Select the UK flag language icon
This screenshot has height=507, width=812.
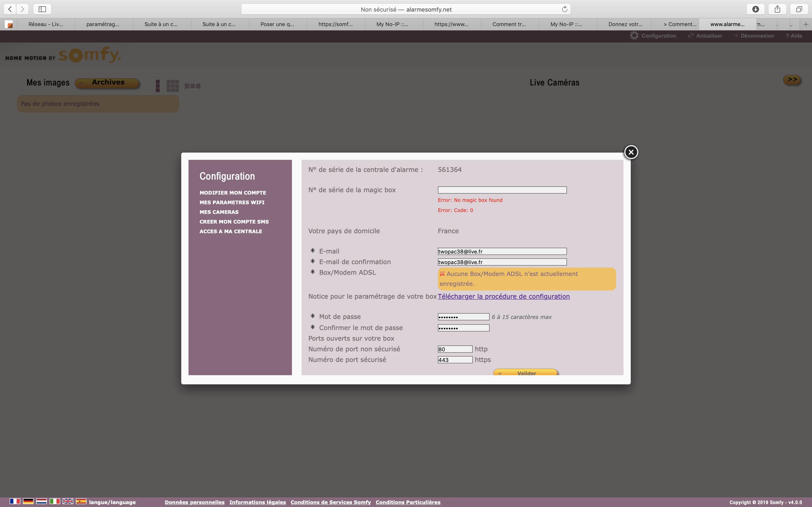[68, 501]
